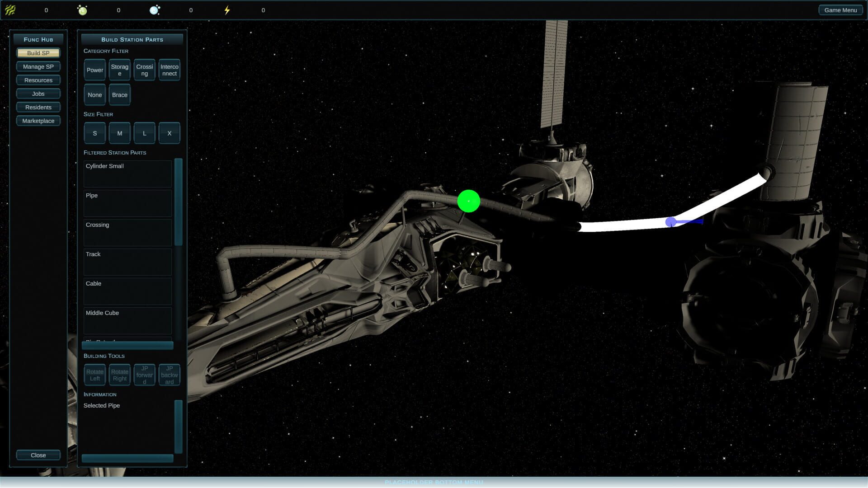Toggle the Power category filter
The image size is (868, 488).
(94, 70)
